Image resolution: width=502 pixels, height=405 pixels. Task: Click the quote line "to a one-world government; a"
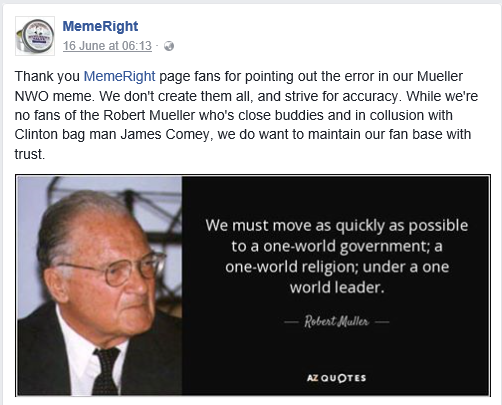tap(337, 247)
